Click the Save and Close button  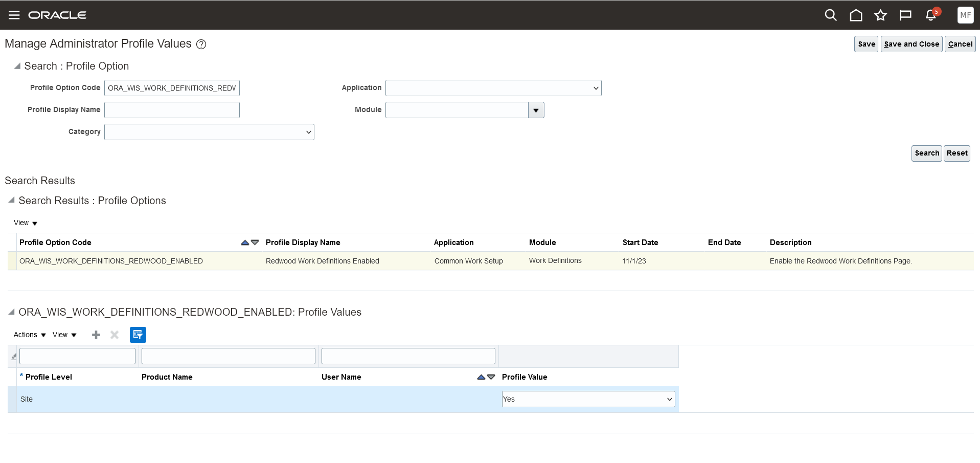coord(911,44)
